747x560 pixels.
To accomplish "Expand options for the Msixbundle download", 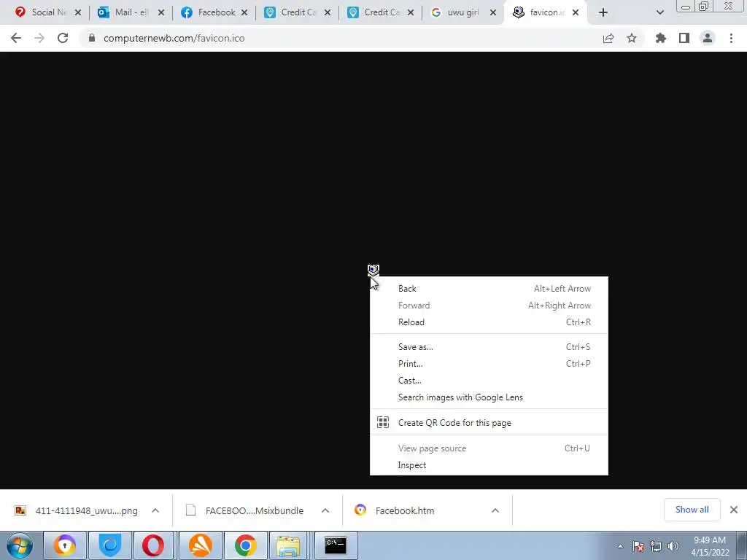I will click(x=325, y=510).
